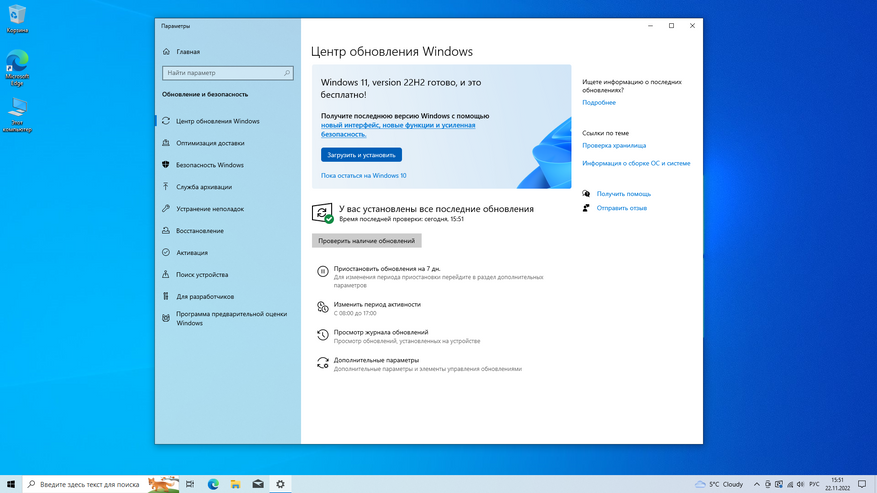The image size is (877, 493).
Task: Open the Windows Start menu
Action: [11, 484]
